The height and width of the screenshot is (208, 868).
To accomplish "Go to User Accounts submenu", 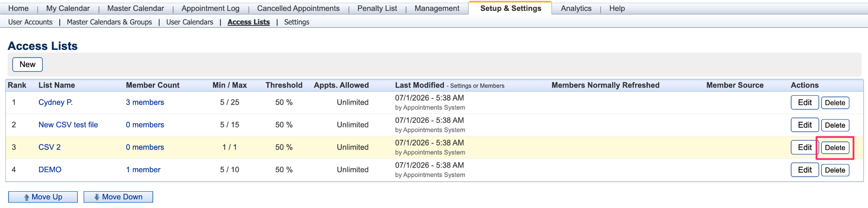I will pyautogui.click(x=30, y=22).
